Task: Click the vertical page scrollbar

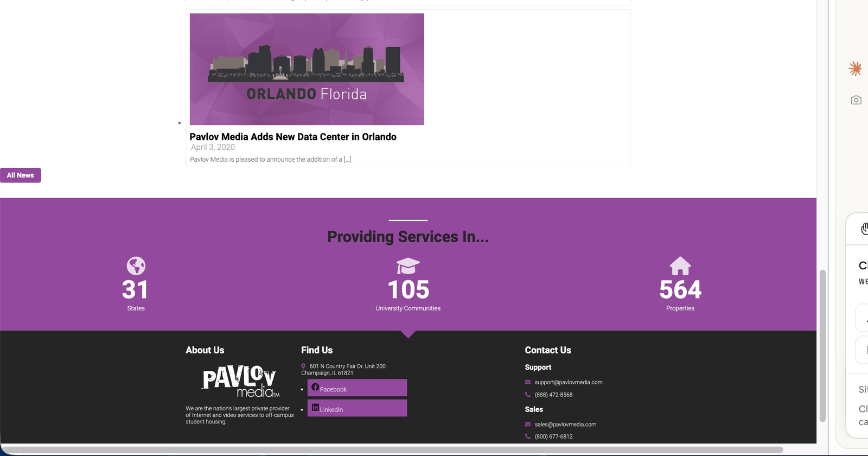Action: tap(822, 346)
